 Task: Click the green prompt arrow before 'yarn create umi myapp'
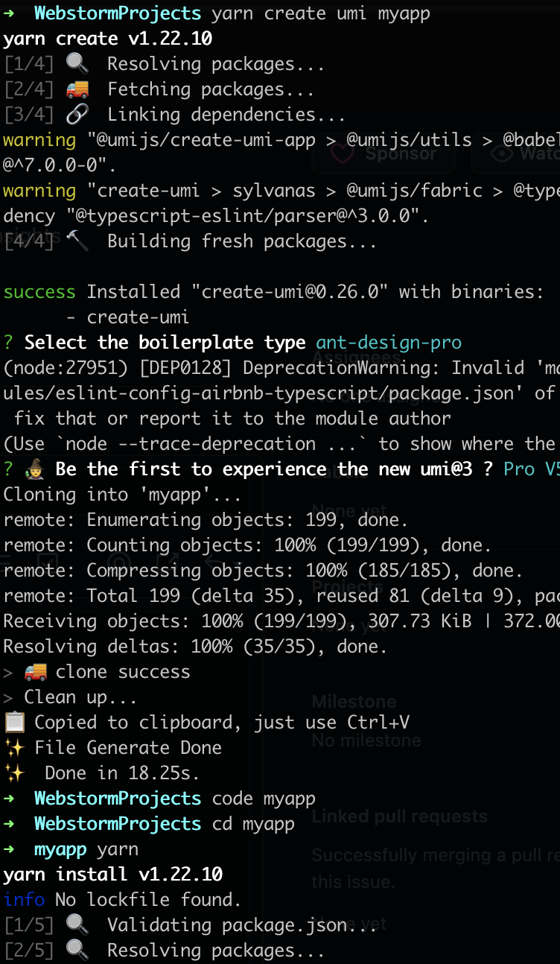9,13
